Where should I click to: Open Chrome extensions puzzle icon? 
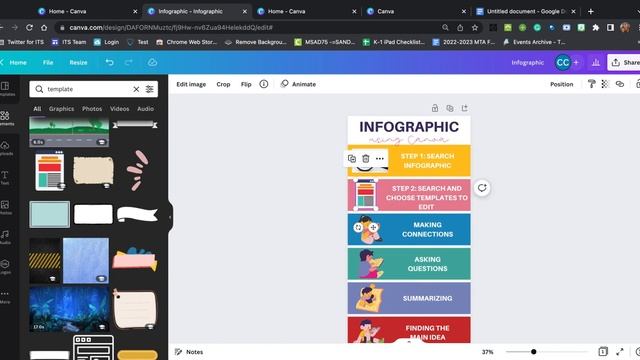coord(596,27)
